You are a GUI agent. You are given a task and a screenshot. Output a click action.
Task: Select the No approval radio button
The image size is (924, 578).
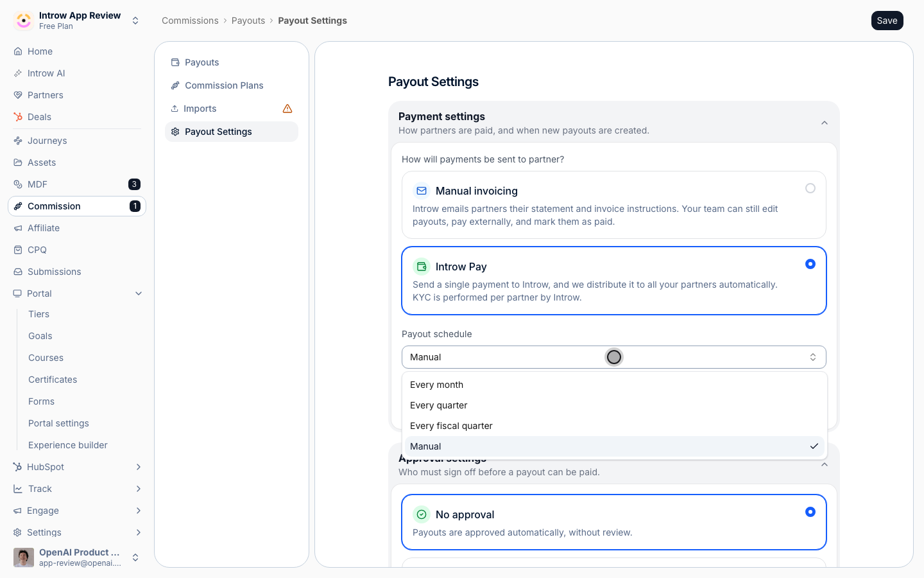click(x=810, y=512)
